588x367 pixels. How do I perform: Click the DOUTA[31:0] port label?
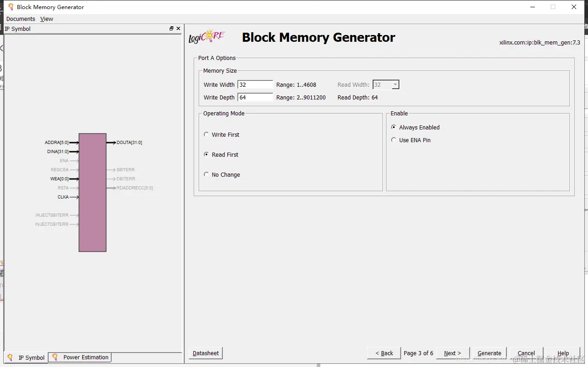(129, 143)
